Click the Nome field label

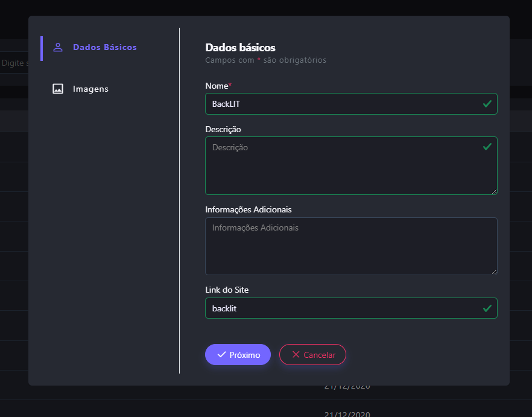click(x=217, y=86)
